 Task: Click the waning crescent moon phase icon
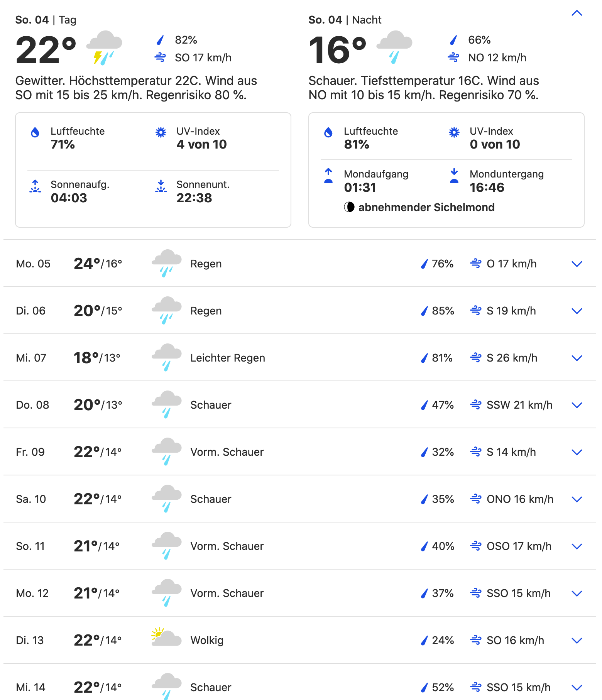pos(349,207)
